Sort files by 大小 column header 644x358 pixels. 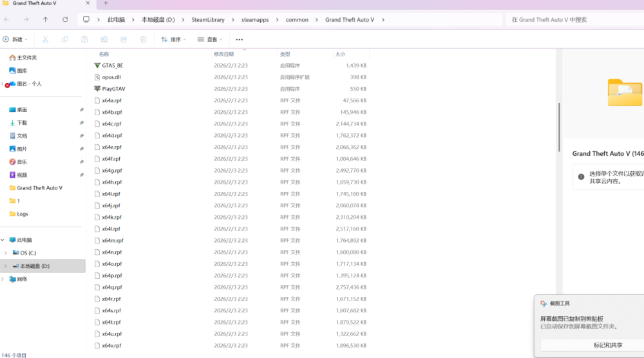coord(340,54)
